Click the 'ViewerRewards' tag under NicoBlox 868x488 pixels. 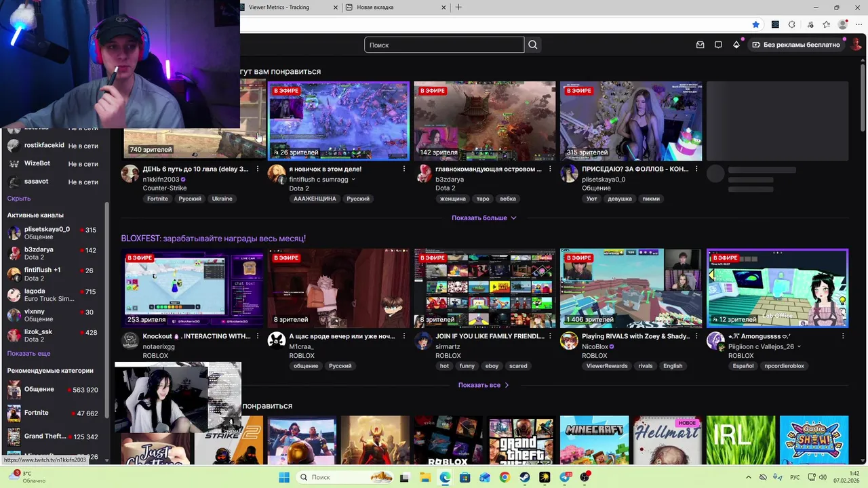(x=607, y=366)
